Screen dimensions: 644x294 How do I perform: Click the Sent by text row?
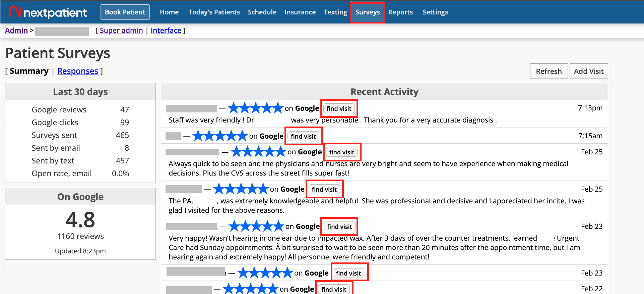[80, 161]
